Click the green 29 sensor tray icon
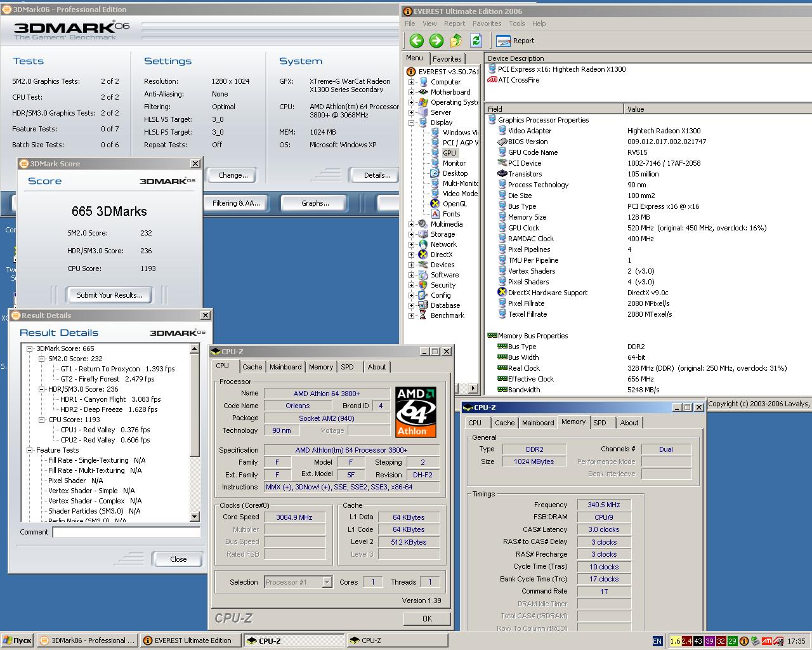812x650 pixels. tap(733, 641)
